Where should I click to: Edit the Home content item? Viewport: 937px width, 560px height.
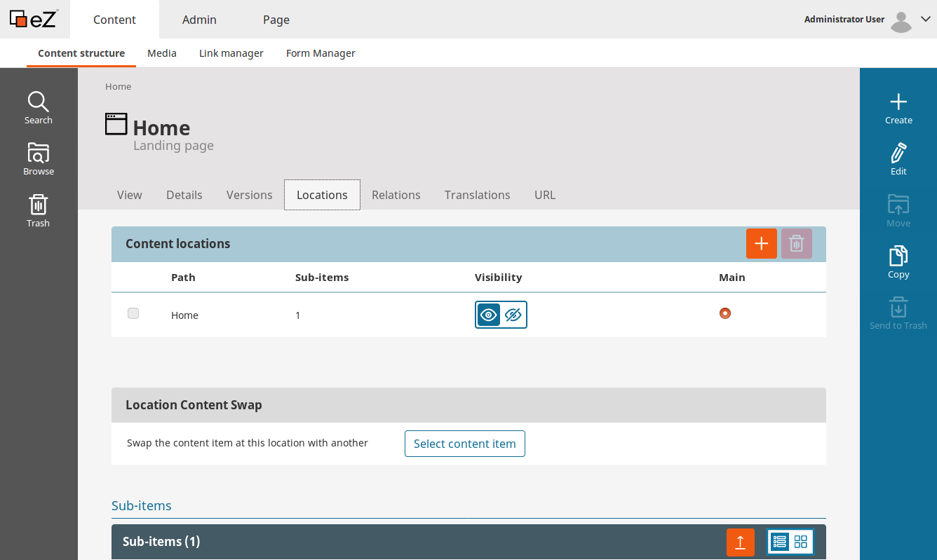coord(898,159)
